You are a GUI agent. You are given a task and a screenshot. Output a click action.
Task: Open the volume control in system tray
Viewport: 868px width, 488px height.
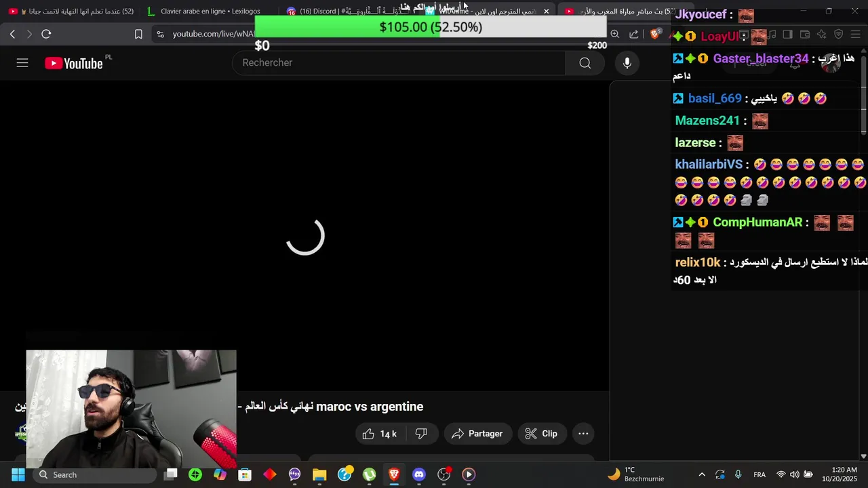coord(794,474)
